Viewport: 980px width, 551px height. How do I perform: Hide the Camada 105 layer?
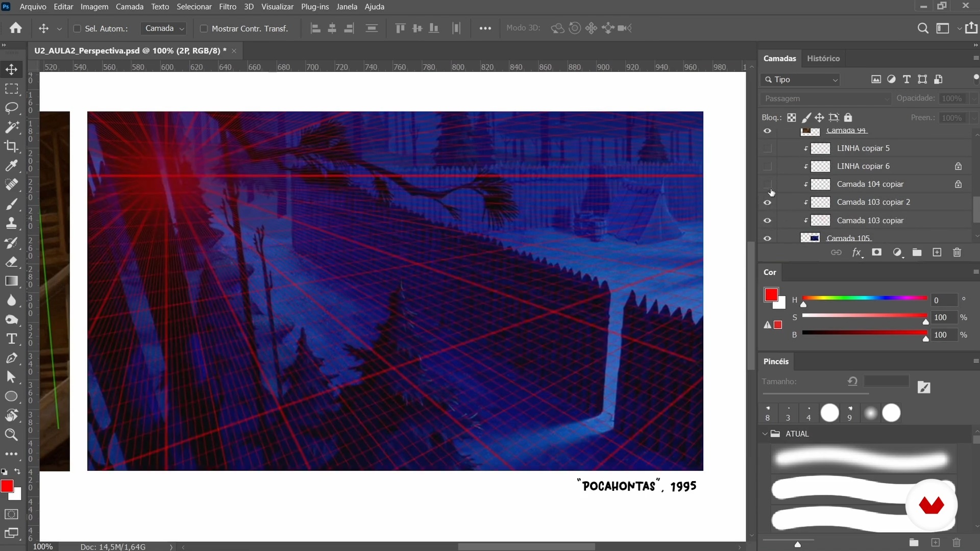coord(767,239)
